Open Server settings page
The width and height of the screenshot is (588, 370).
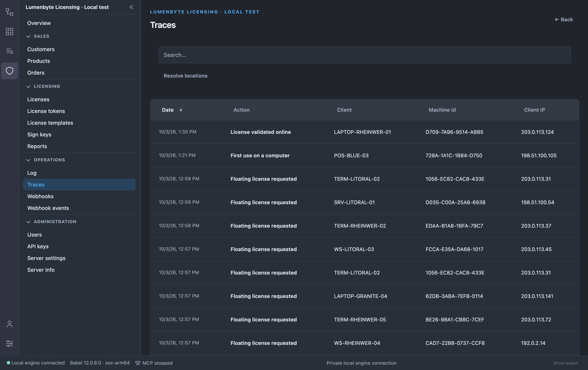tap(46, 258)
